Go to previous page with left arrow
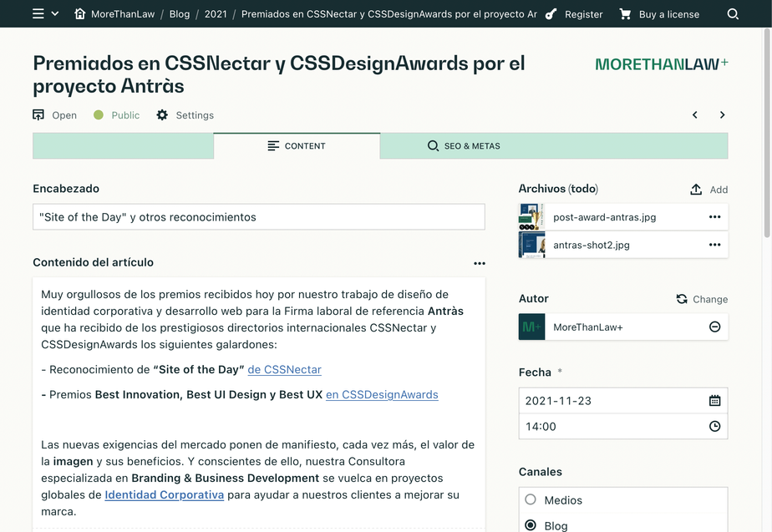 click(694, 115)
